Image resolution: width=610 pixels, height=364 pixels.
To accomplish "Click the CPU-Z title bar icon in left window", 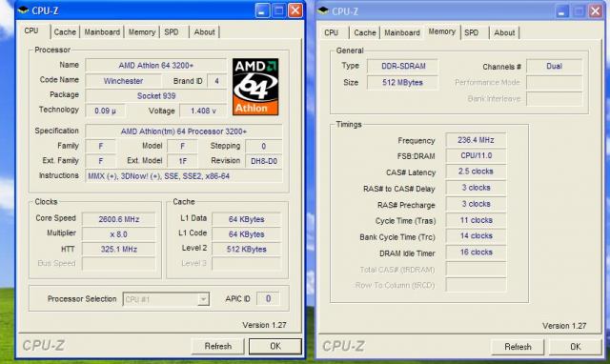I will coord(23,10).
